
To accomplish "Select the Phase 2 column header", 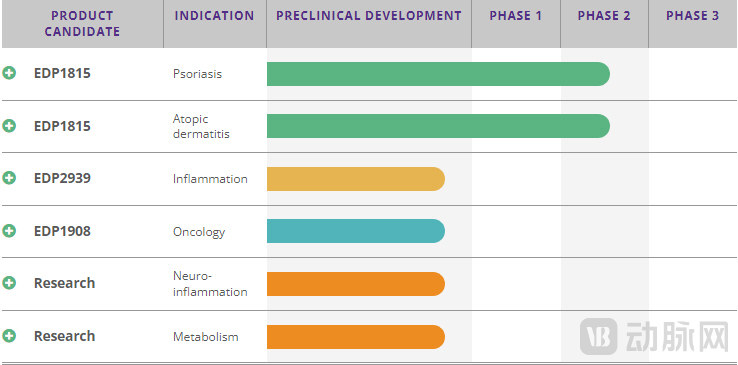I will coord(604,16).
